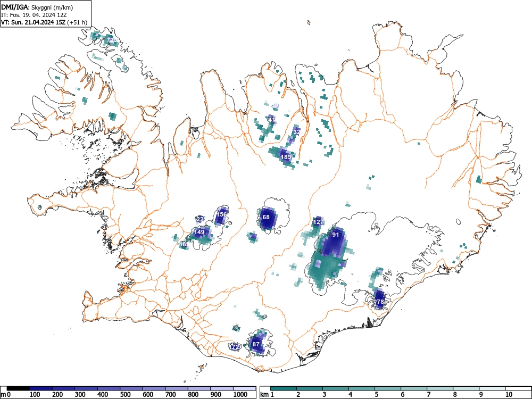This screenshot has height=399, width=532.
Task: Click the 9 tick label in km legend
Action: tap(481, 395)
